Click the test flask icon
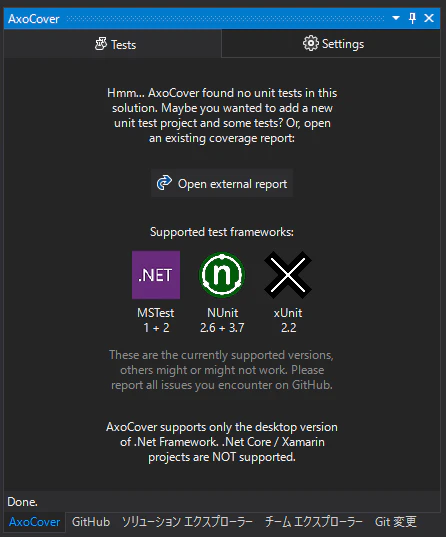This screenshot has height=537, width=446. pyautogui.click(x=101, y=44)
